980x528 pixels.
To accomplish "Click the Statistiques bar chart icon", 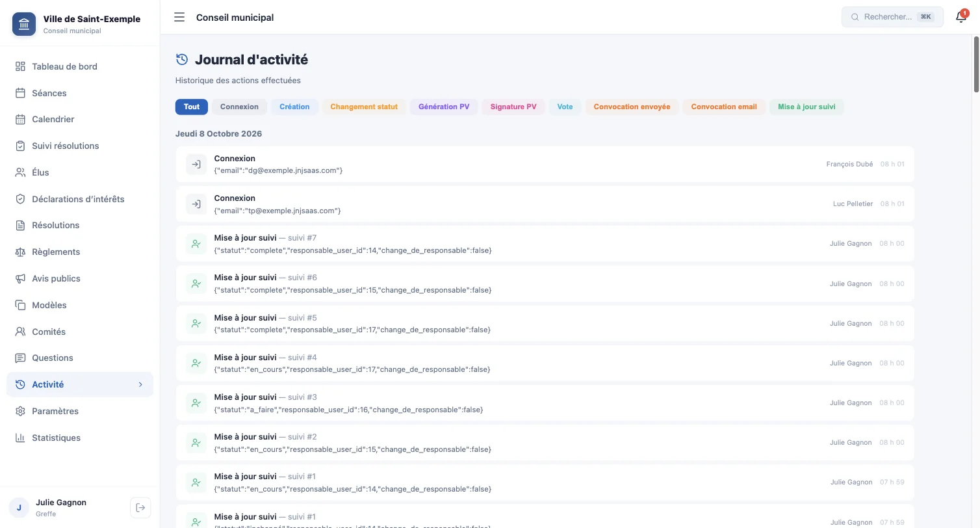I will tap(20, 438).
